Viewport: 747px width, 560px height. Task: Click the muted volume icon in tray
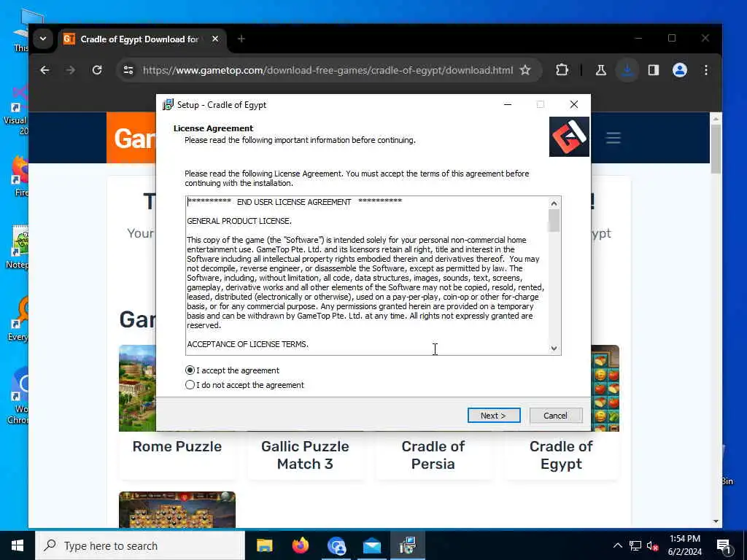[653, 545]
